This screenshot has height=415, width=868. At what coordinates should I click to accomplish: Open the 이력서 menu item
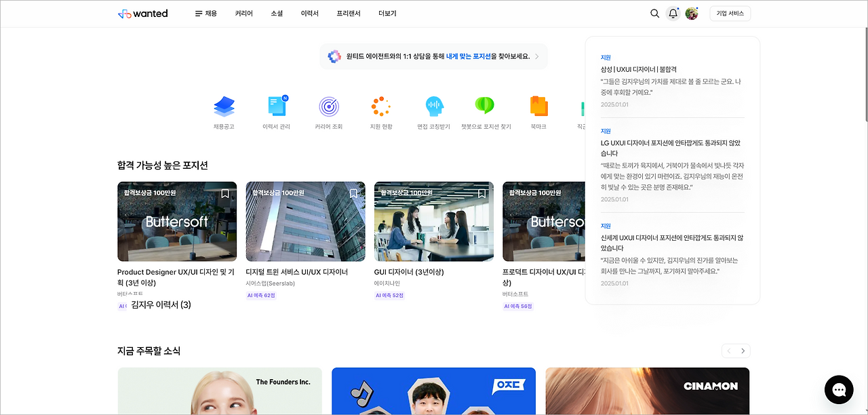(x=310, y=14)
